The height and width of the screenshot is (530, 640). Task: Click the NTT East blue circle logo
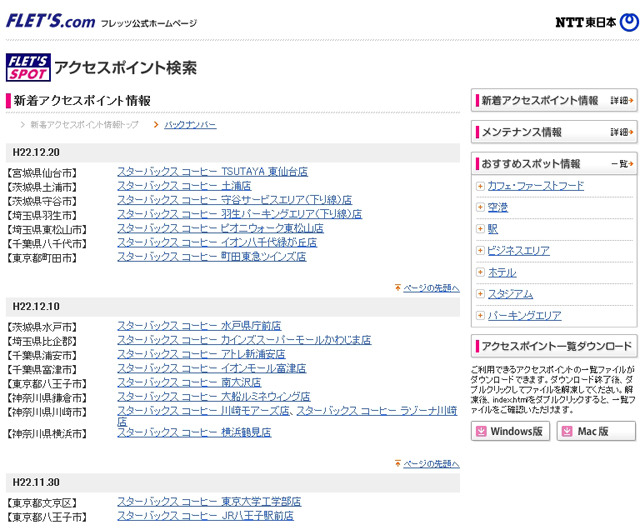629,22
